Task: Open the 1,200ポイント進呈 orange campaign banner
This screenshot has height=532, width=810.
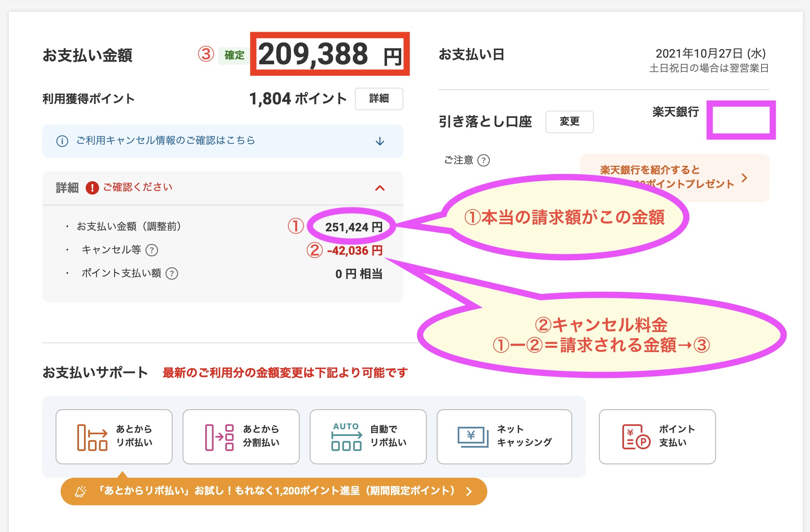Action: [x=274, y=491]
